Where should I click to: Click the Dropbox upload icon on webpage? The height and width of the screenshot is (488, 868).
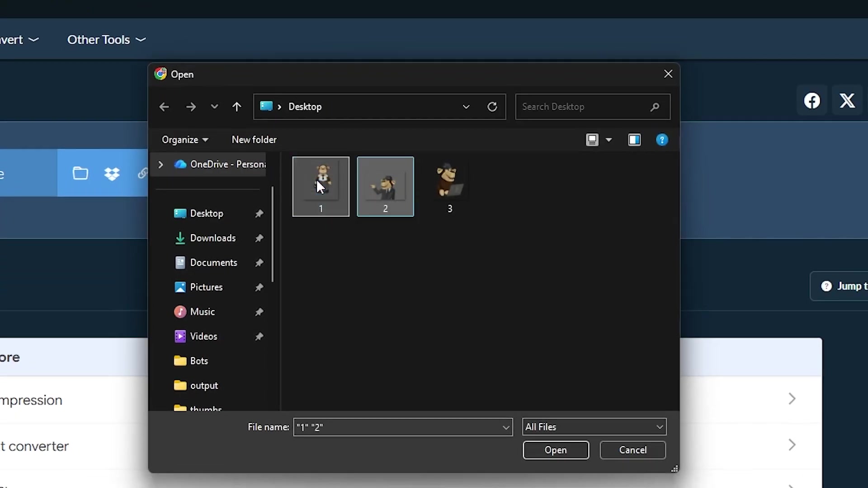pyautogui.click(x=112, y=174)
